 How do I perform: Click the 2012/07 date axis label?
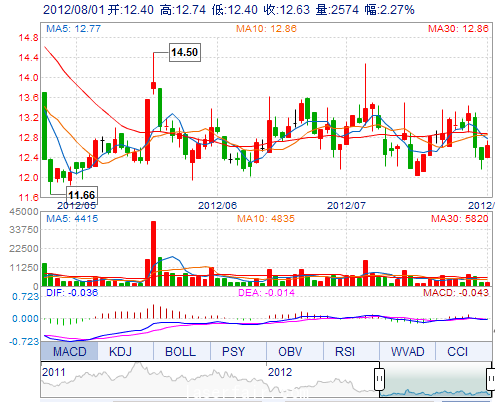point(346,205)
